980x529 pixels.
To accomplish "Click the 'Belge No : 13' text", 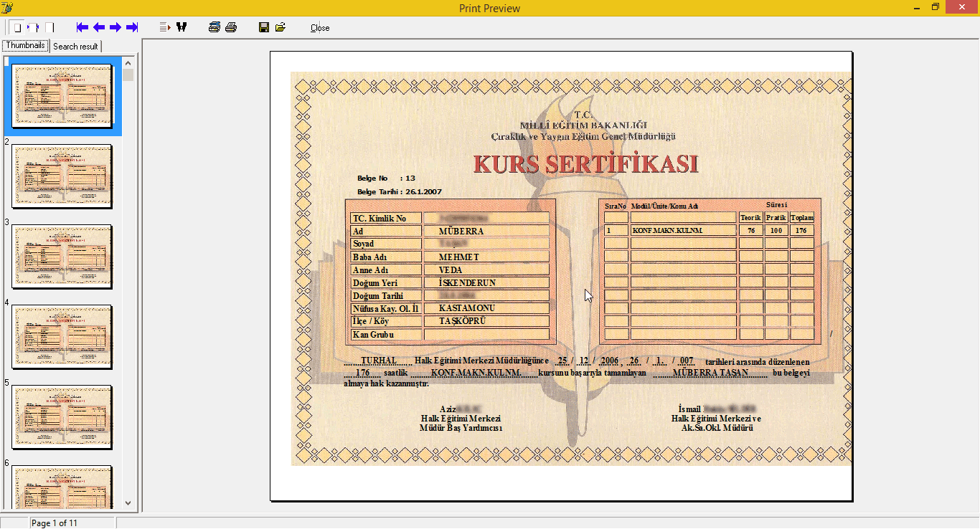I will (x=386, y=178).
